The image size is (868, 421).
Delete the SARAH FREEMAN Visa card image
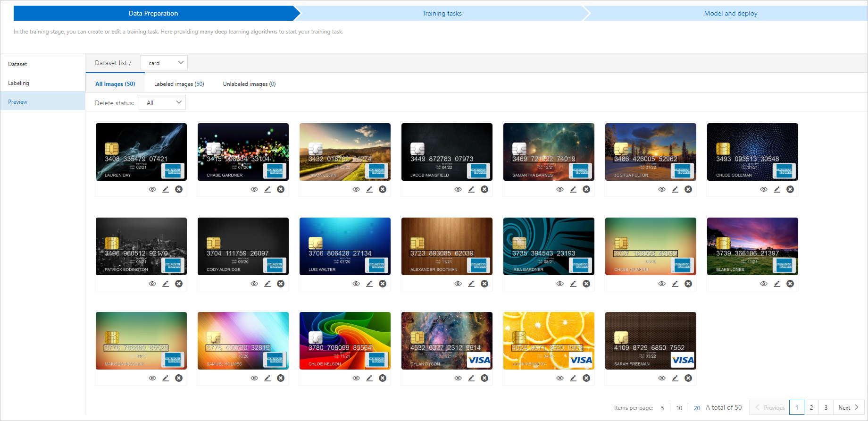(688, 378)
